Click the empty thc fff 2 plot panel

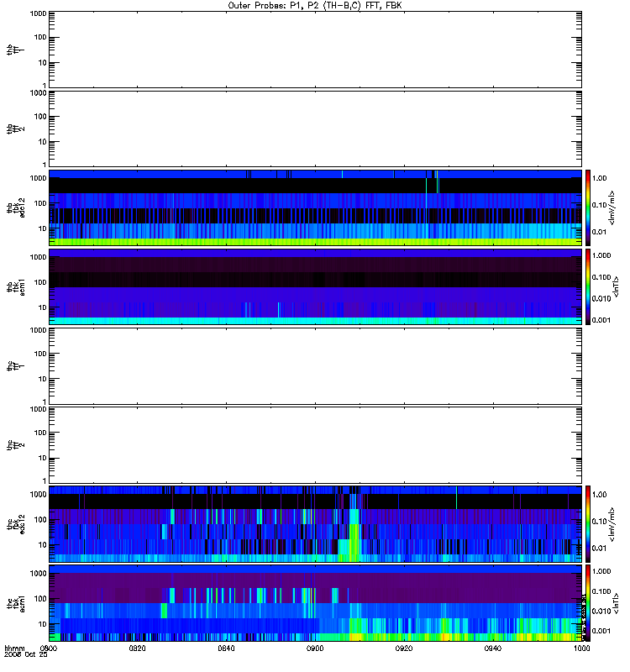pyautogui.click(x=315, y=445)
